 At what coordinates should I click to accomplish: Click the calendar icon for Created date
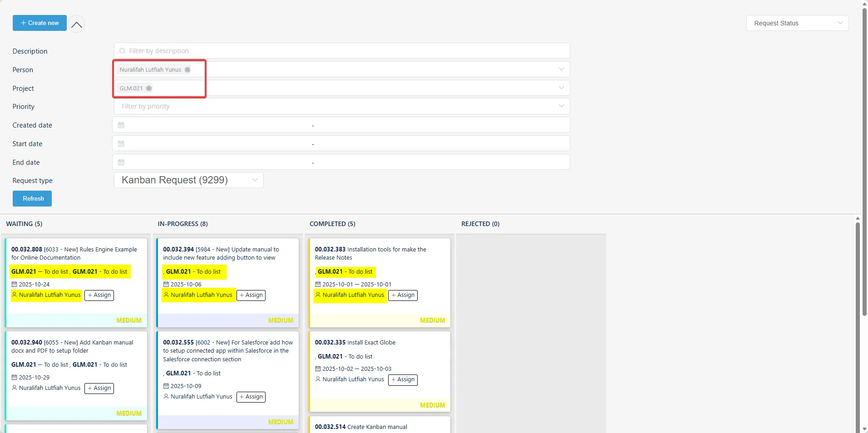coord(120,125)
